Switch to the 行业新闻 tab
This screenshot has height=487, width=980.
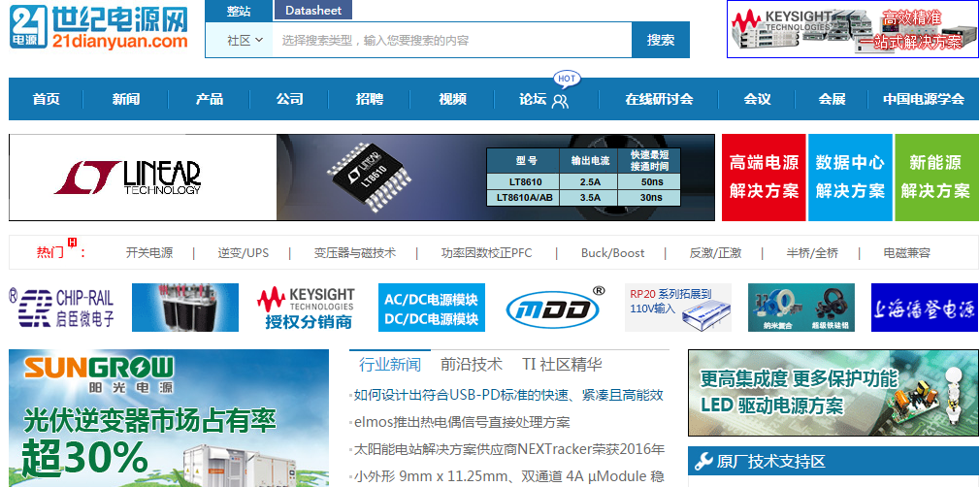[x=390, y=365]
